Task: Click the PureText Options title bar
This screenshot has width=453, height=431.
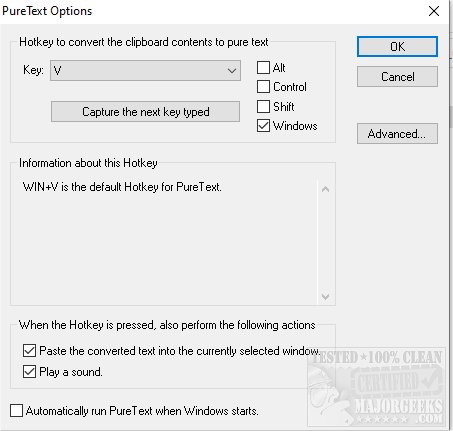Action: (213, 11)
